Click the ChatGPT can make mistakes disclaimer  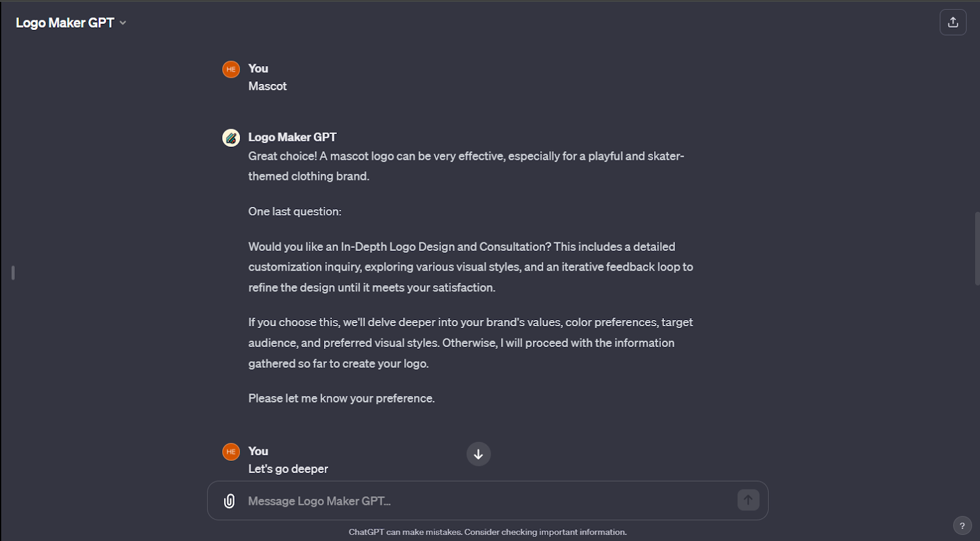[488, 532]
